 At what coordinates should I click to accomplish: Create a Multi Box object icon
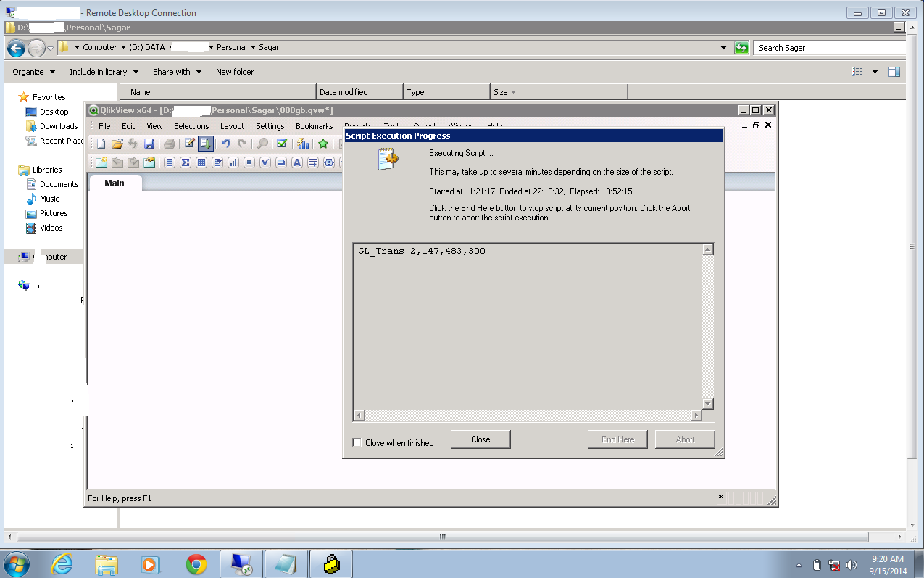217,162
